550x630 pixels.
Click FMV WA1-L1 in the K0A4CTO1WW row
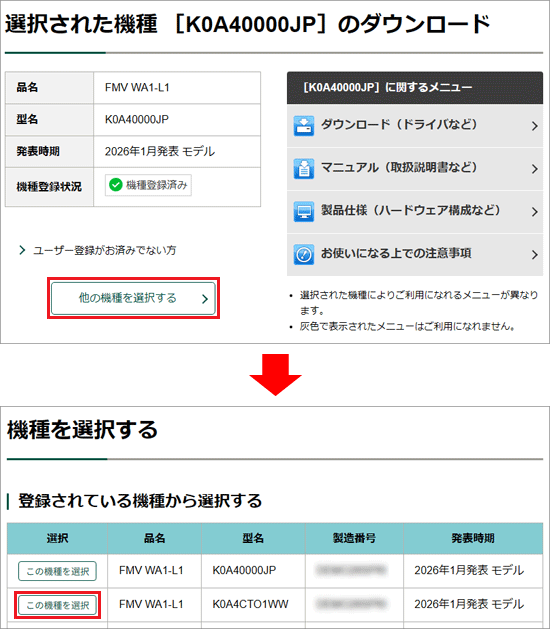point(151,604)
